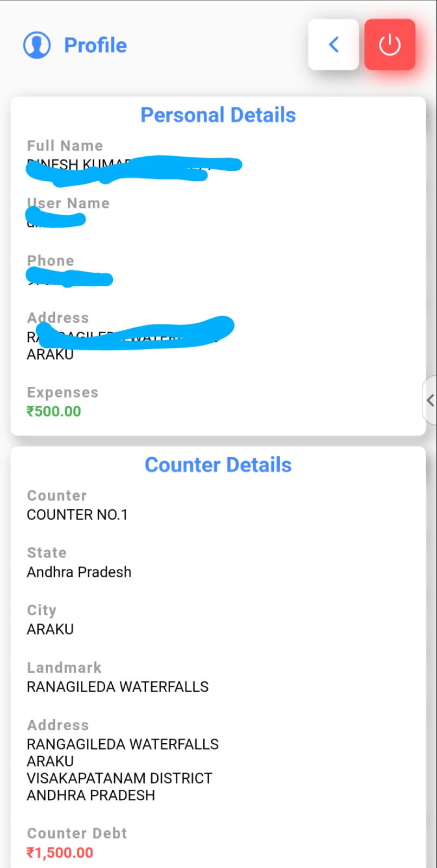Image resolution: width=437 pixels, height=868 pixels.
Task: Select the Counter Details heading
Action: [x=218, y=465]
